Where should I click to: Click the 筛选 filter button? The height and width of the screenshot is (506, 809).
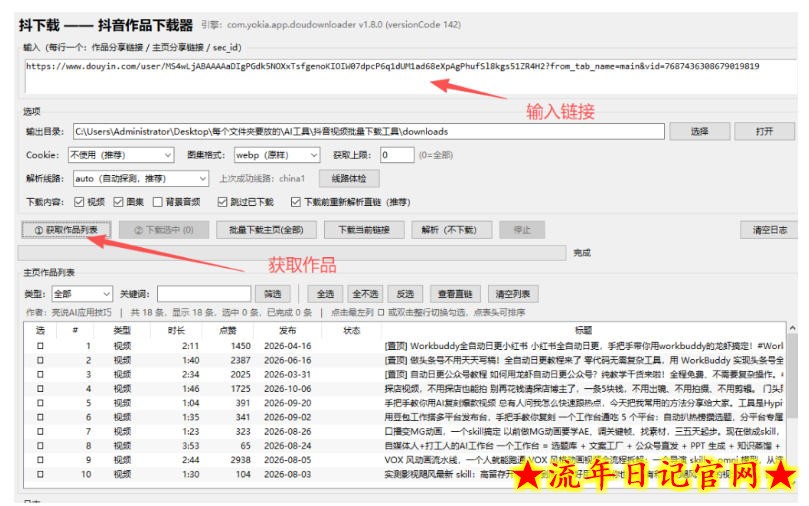coord(273,294)
